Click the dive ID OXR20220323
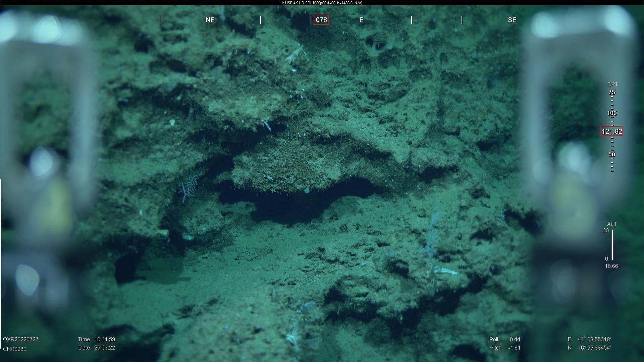The image size is (644, 362). [x=21, y=339]
